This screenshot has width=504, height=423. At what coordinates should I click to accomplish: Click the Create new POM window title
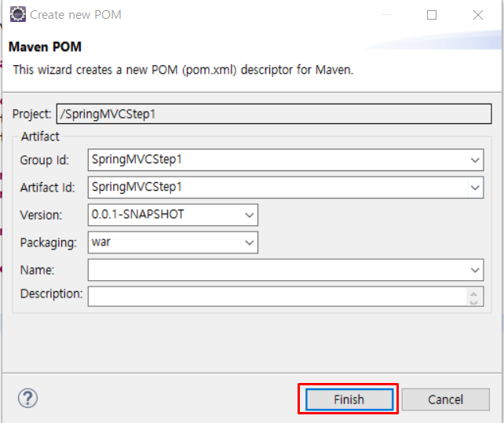tap(75, 15)
